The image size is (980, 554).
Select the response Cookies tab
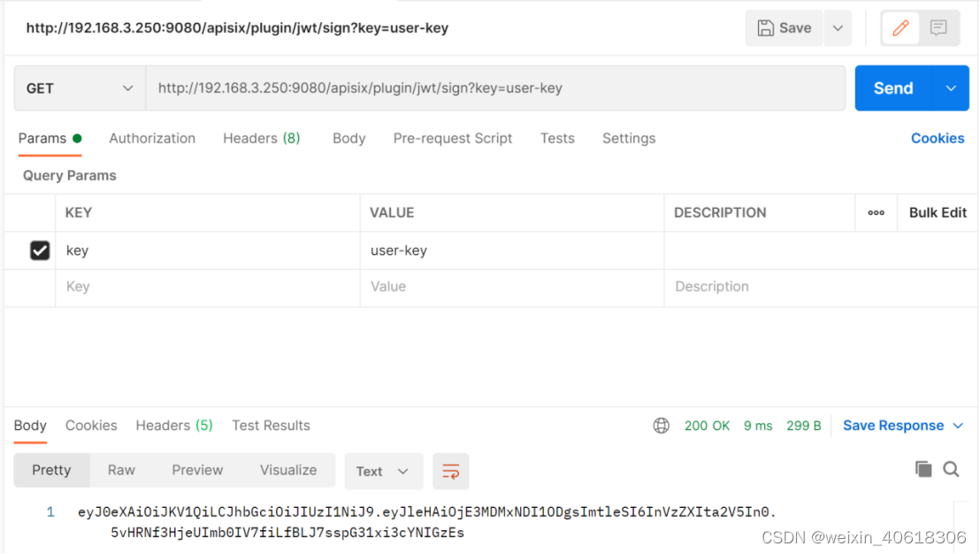click(x=91, y=426)
